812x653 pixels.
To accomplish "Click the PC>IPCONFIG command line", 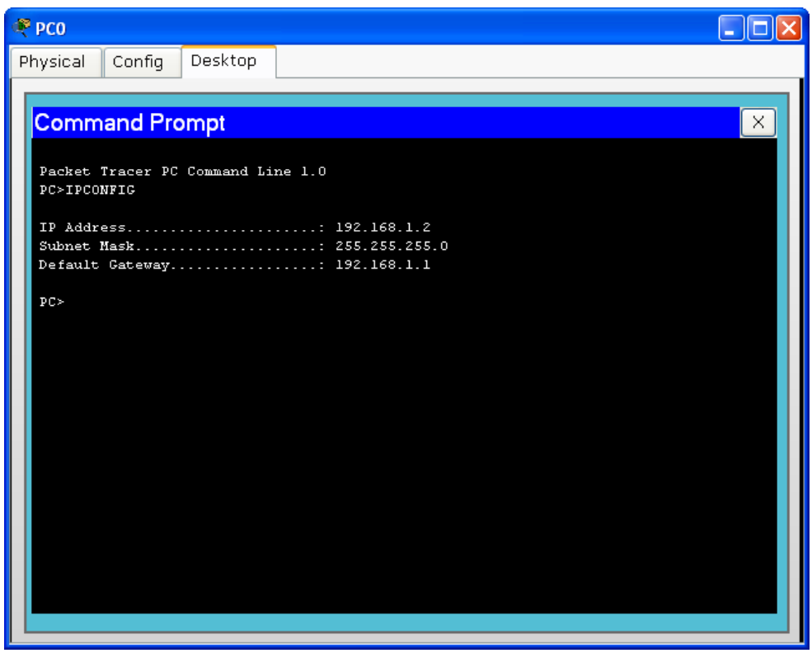I will pos(87,190).
